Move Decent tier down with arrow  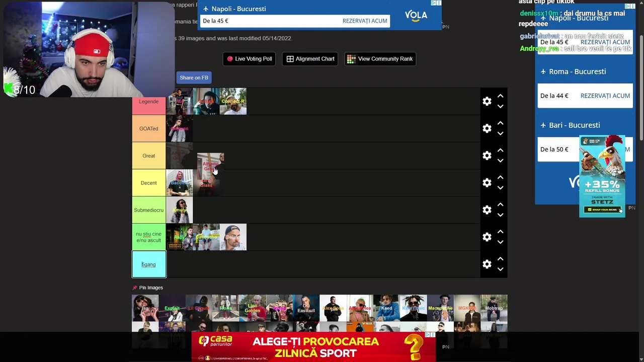pos(500,188)
